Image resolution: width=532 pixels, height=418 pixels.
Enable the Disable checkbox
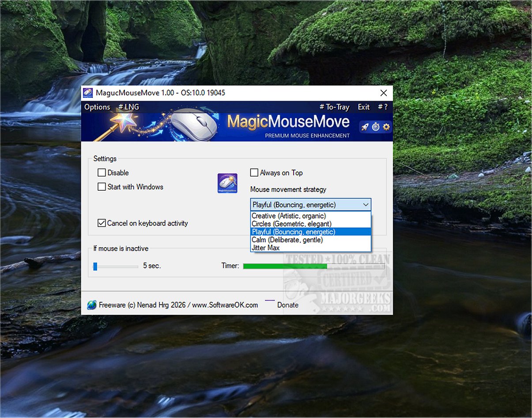102,173
